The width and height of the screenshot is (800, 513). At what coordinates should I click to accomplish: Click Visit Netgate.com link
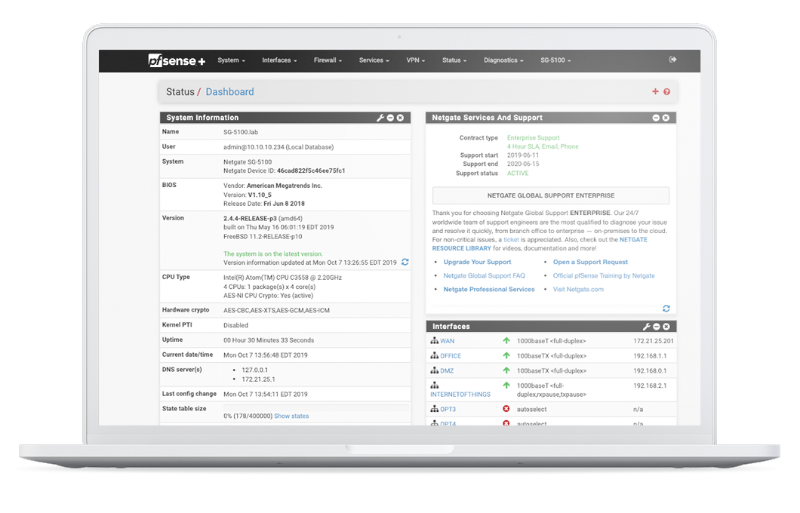[578, 289]
